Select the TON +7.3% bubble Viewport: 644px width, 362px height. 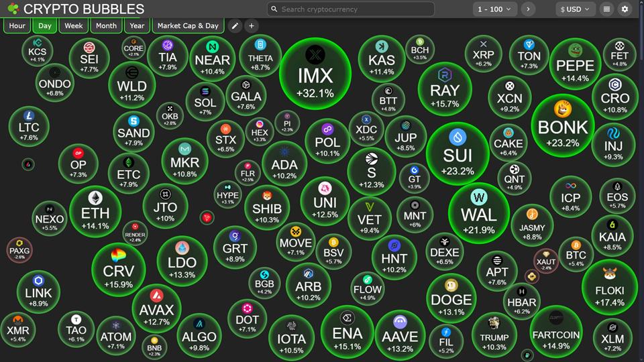tap(529, 55)
